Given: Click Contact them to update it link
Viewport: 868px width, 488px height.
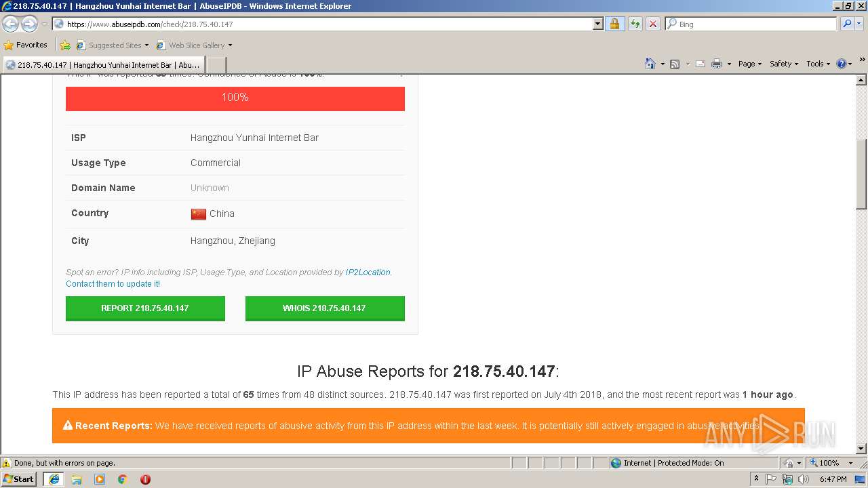Looking at the screenshot, I should click(x=113, y=284).
